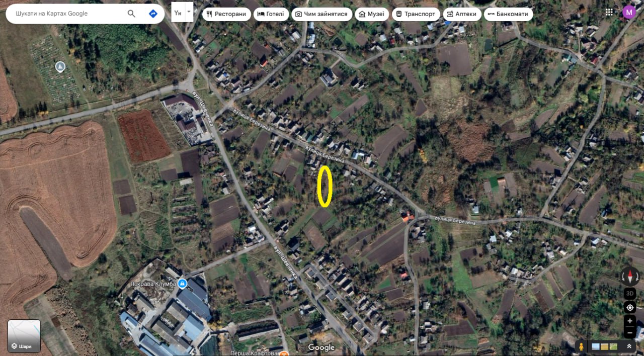Toggle 3D view mode
Screen dimensions: 644x356
(630, 294)
